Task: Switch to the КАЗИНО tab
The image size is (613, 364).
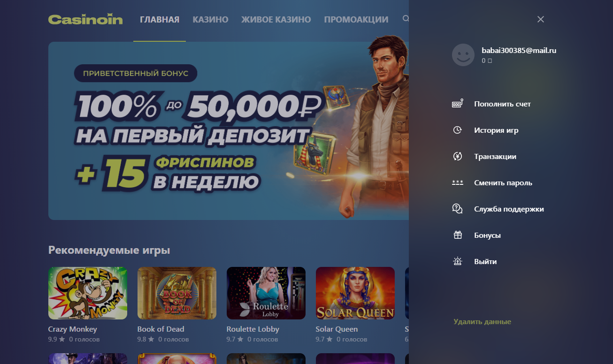Action: [210, 20]
